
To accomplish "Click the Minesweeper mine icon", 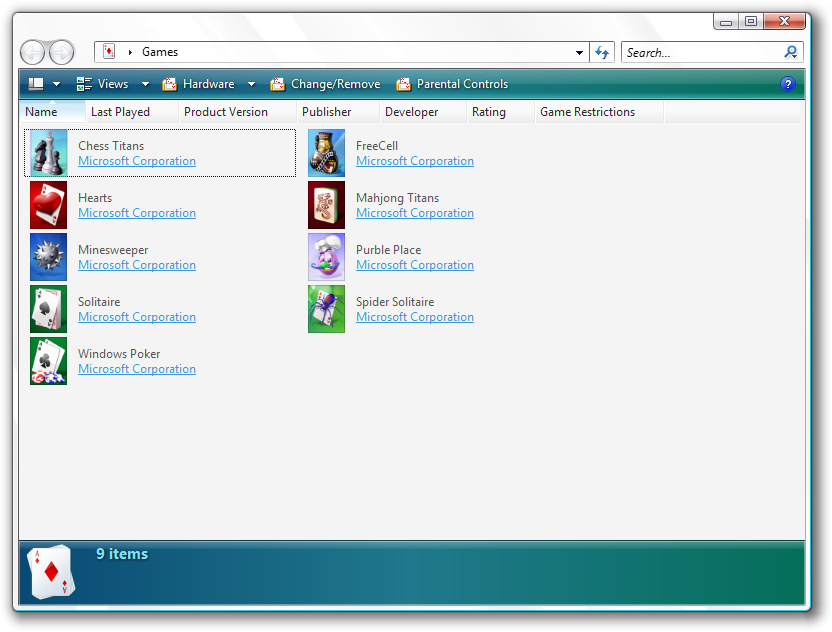I will [48, 257].
